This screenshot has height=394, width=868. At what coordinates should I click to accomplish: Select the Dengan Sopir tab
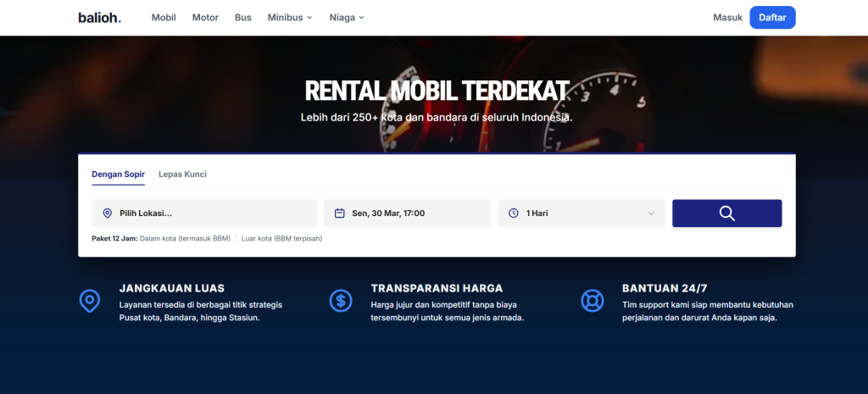(x=118, y=175)
